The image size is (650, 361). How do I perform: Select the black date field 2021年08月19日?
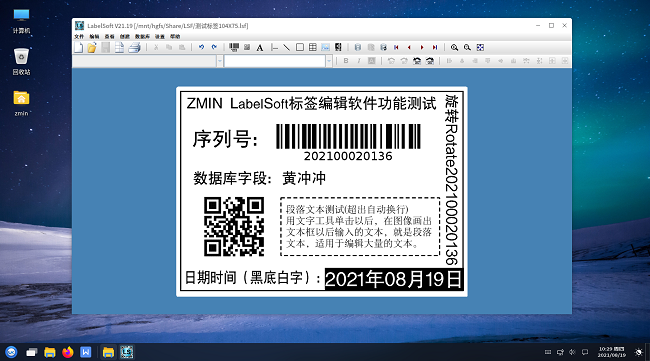(x=393, y=279)
